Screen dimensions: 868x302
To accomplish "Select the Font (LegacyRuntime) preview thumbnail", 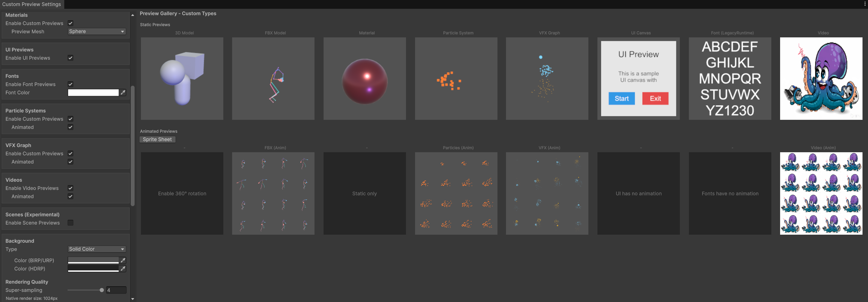I will tap(730, 79).
